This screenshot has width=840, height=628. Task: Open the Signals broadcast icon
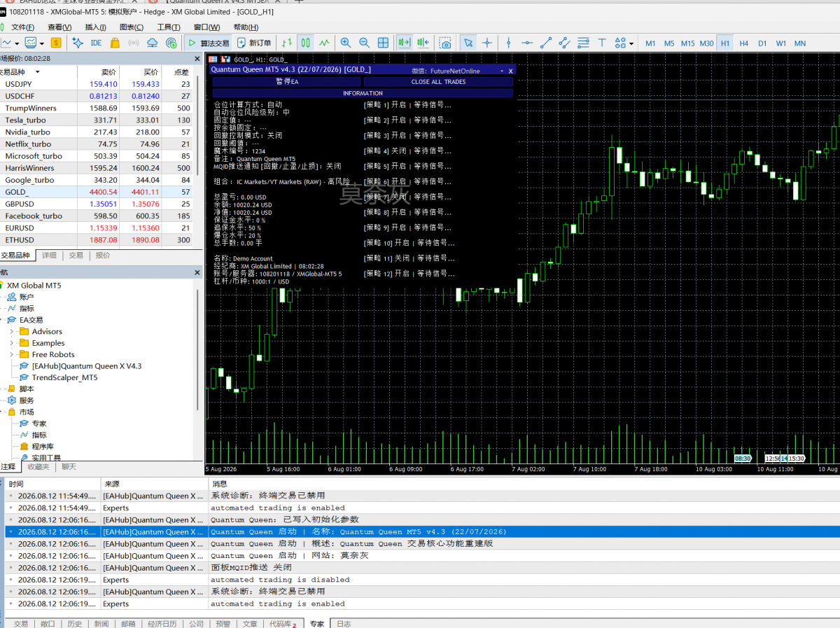(134, 43)
